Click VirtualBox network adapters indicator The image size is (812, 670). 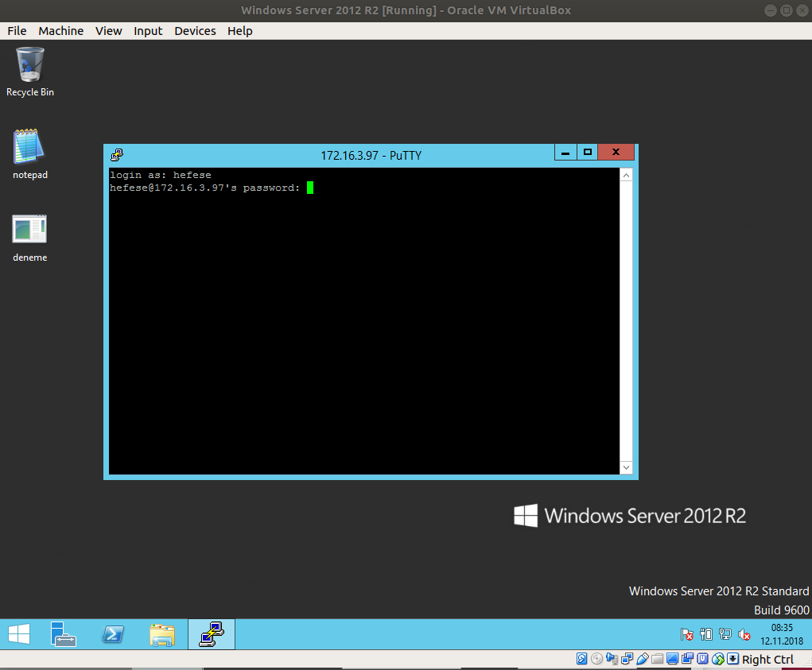pyautogui.click(x=627, y=659)
